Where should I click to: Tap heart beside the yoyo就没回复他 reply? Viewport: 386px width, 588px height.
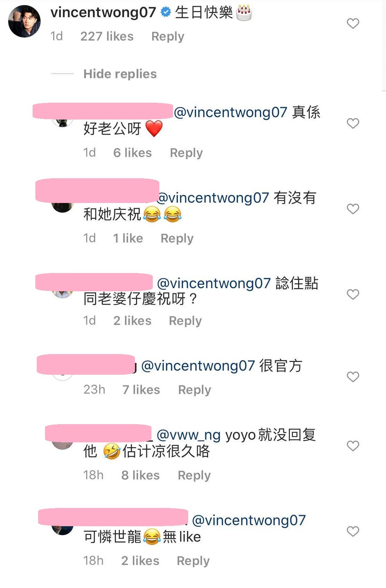tap(353, 446)
